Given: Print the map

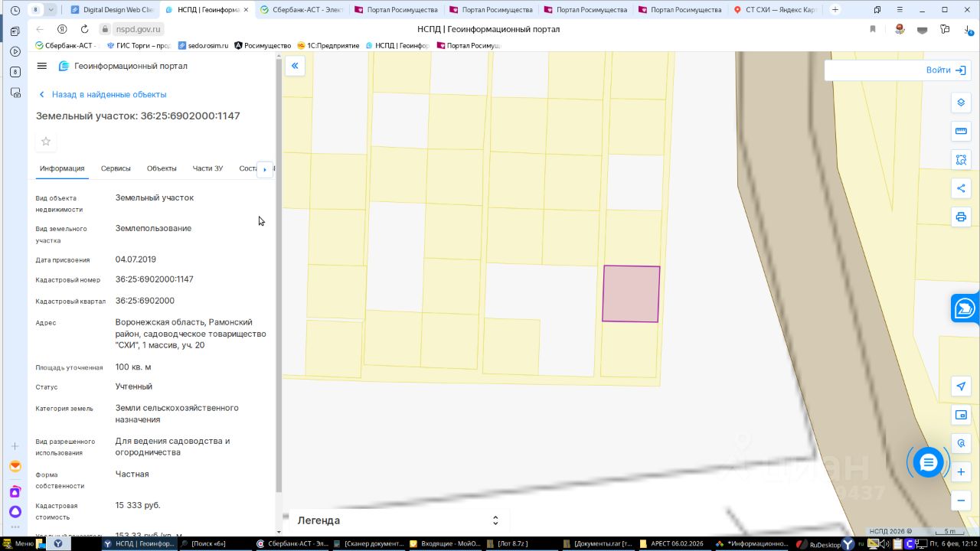Looking at the screenshot, I should (x=961, y=217).
